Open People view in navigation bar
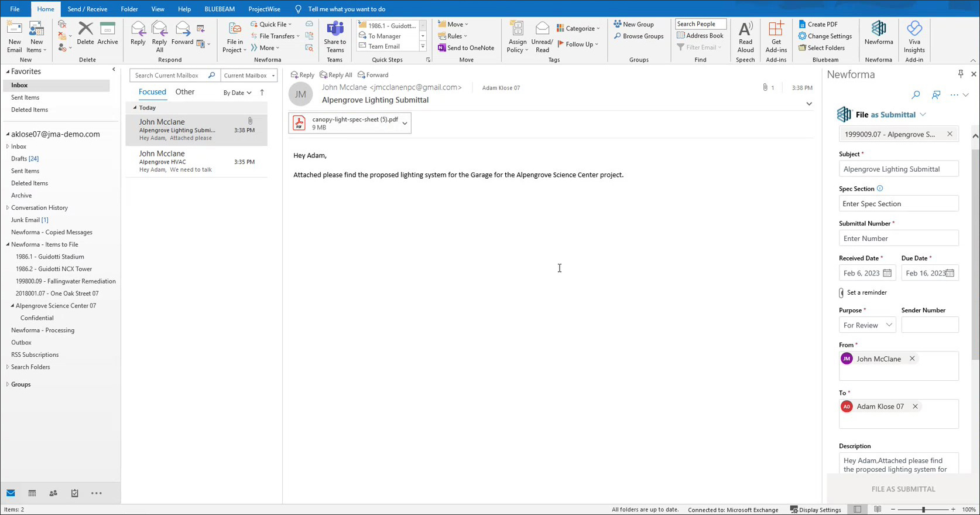This screenshot has width=980, height=515. [x=53, y=493]
